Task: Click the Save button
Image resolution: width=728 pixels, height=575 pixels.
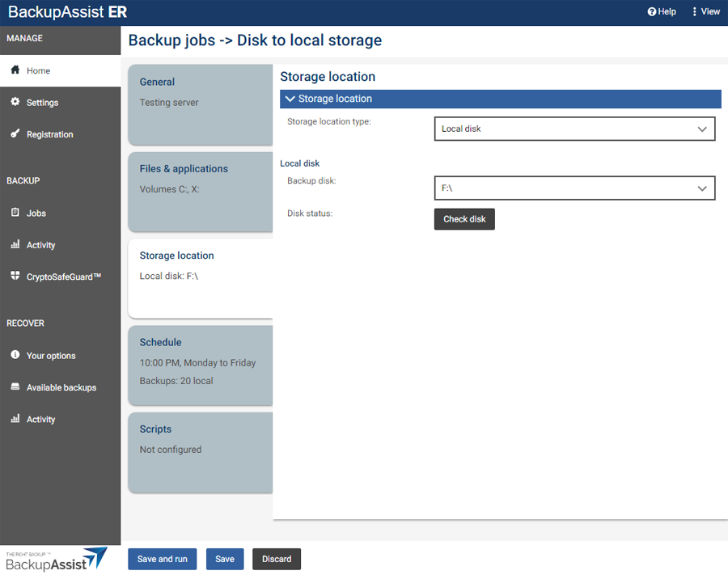Action: 225,559
